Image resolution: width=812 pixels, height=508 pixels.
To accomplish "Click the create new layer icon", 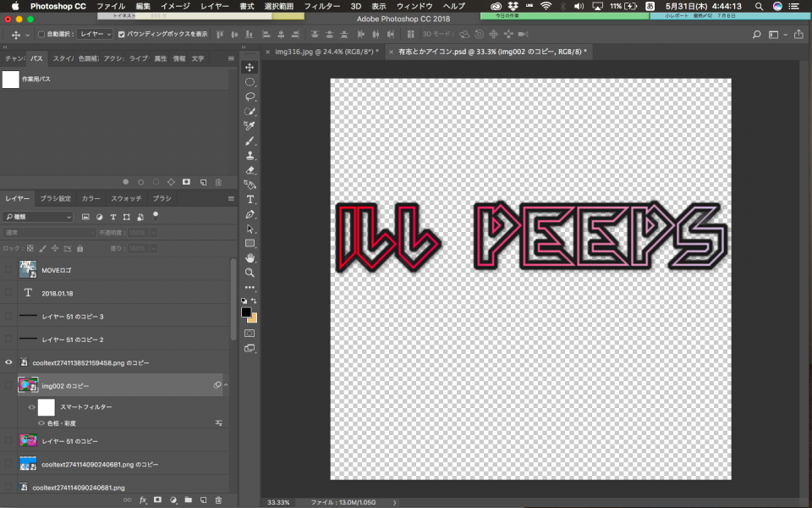I will 203,500.
